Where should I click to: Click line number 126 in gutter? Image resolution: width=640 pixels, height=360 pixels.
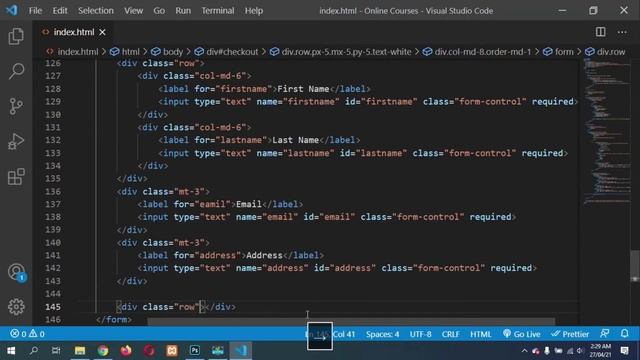(53, 63)
